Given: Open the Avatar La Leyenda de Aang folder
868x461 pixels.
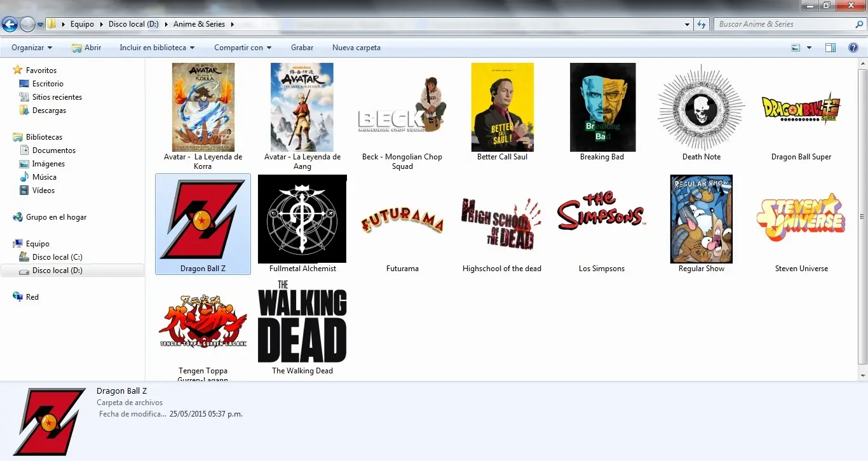Looking at the screenshot, I should tap(302, 116).
